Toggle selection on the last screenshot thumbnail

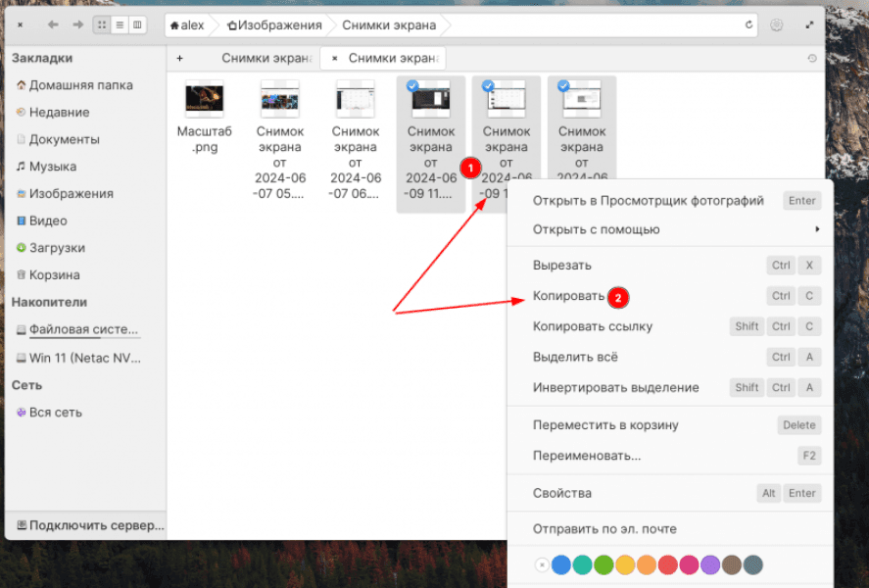click(x=582, y=98)
